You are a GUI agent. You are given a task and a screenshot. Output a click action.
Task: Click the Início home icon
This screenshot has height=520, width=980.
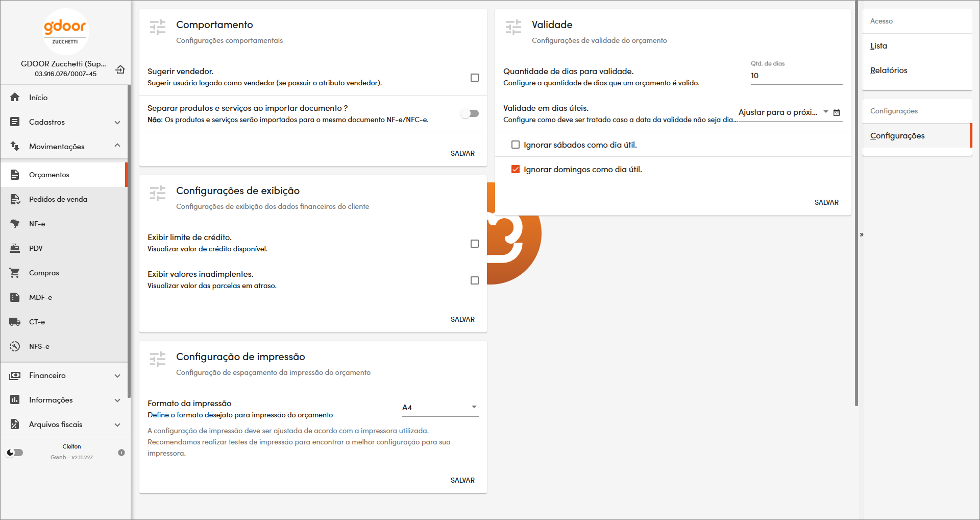click(x=15, y=97)
